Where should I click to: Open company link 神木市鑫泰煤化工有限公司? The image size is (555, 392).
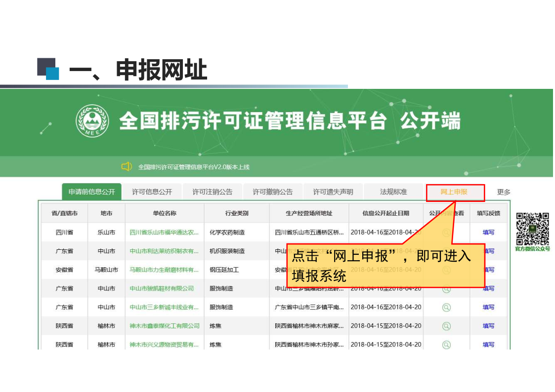coord(165,326)
